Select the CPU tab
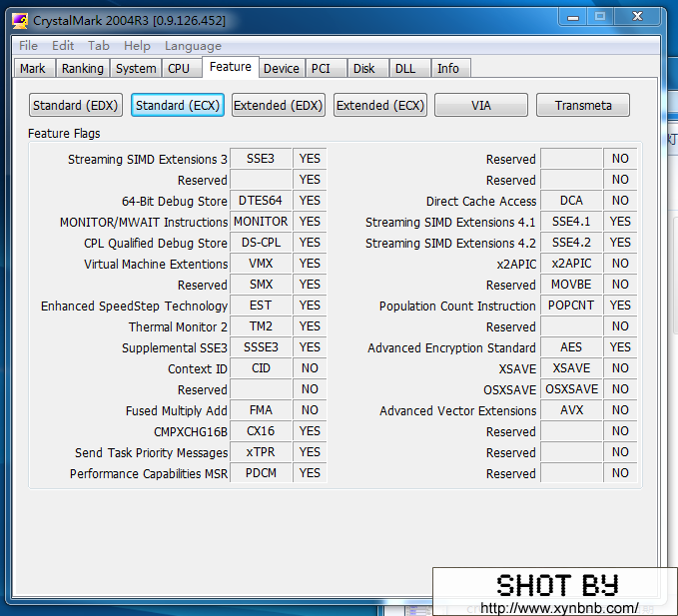 tap(179, 69)
